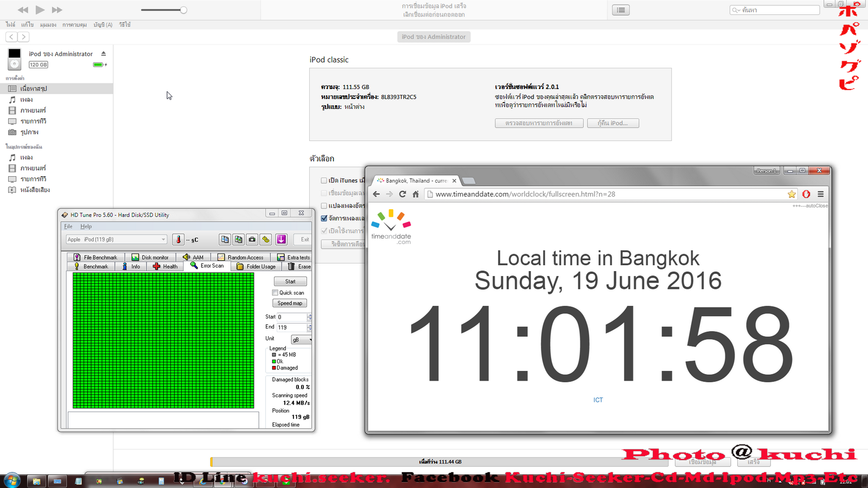868x488 pixels.
Task: Switch to the AAM tab
Action: tap(194, 258)
